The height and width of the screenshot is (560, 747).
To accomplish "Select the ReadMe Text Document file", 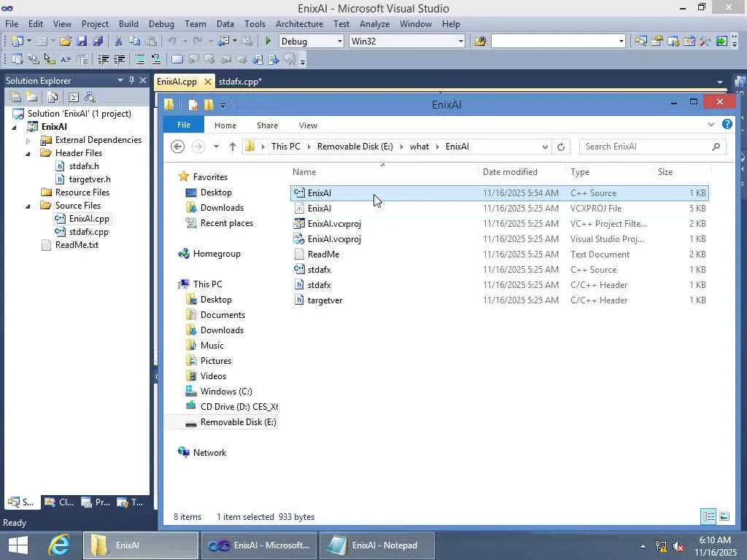I will (499, 254).
